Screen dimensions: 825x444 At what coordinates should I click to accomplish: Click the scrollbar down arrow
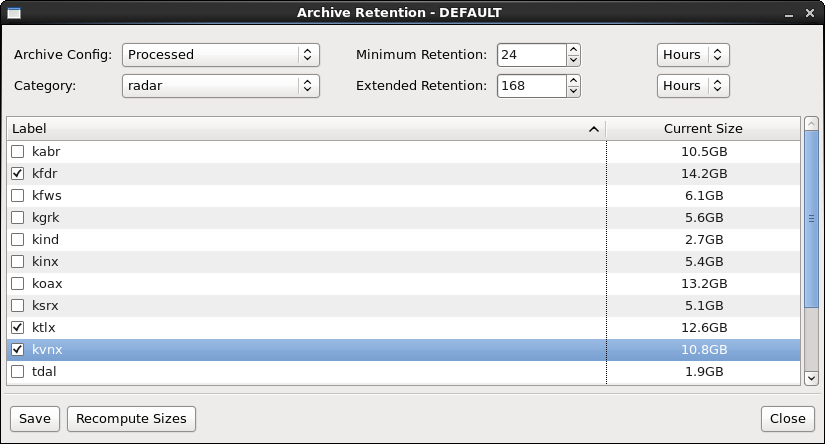point(811,378)
